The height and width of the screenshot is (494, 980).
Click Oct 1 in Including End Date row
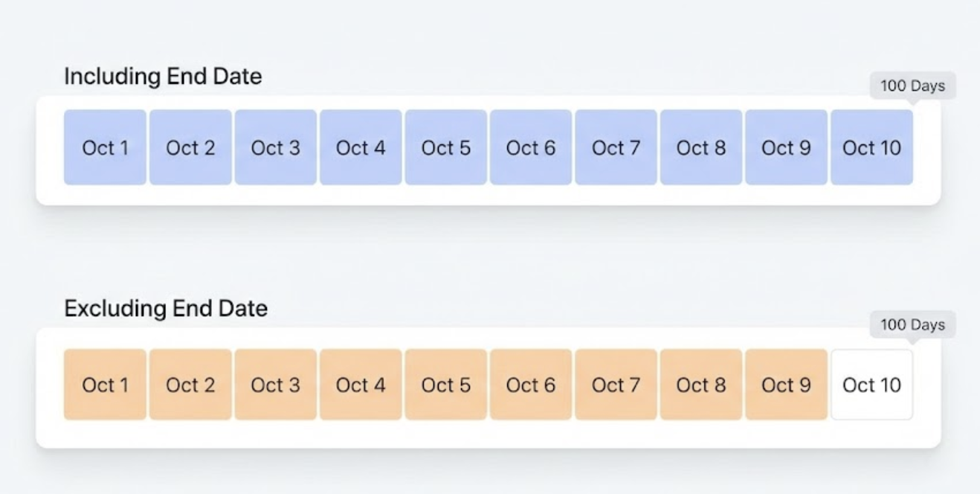point(105,147)
